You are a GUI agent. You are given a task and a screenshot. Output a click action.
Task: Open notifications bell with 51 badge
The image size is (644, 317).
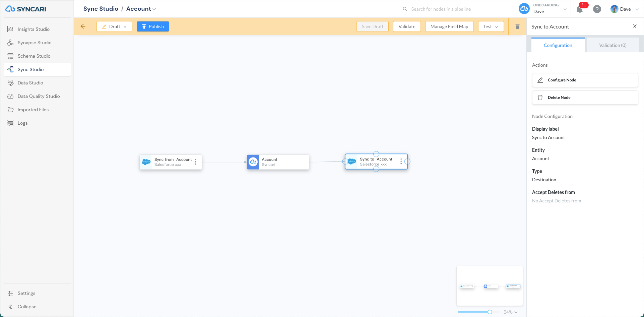click(x=580, y=9)
